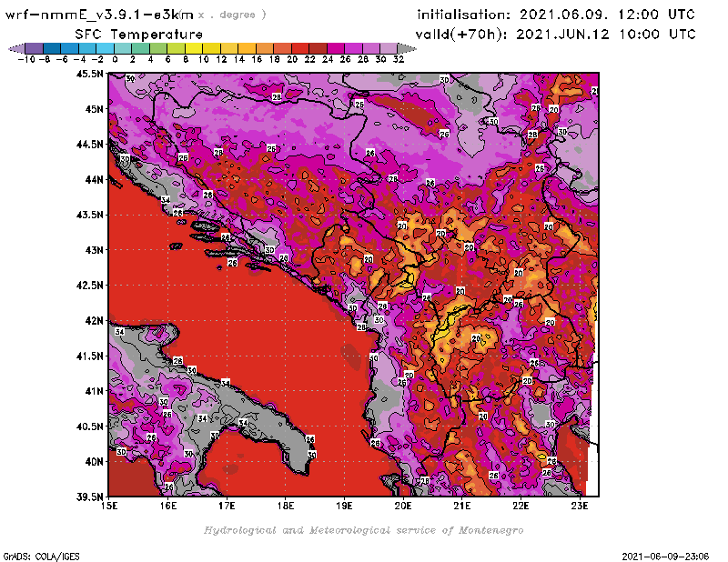Click the '18E' longitude label
Screen dimensions: 728x562
(286, 506)
